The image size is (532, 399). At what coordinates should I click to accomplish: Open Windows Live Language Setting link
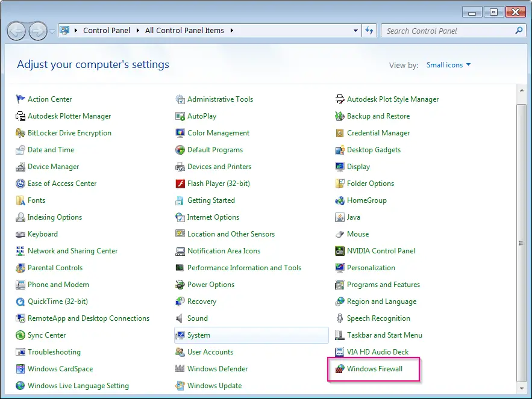coord(78,386)
